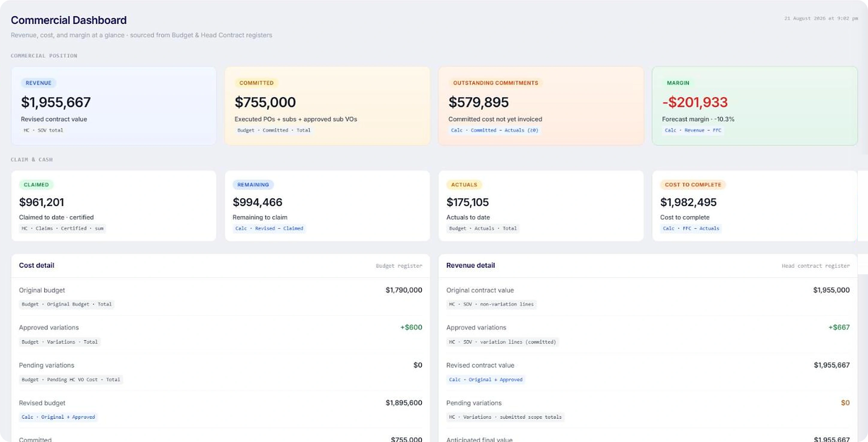Click the Original contract value $1,955,000

point(831,290)
